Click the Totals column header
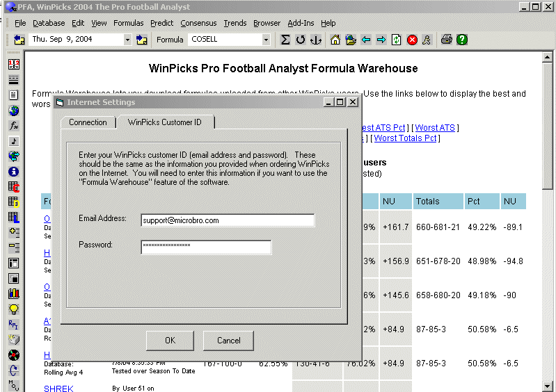Image resolution: width=556 pixels, height=392 pixels. coord(438,201)
